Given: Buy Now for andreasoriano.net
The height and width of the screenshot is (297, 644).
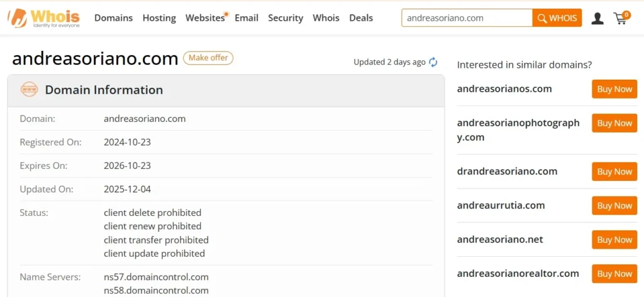Looking at the screenshot, I should (614, 240).
